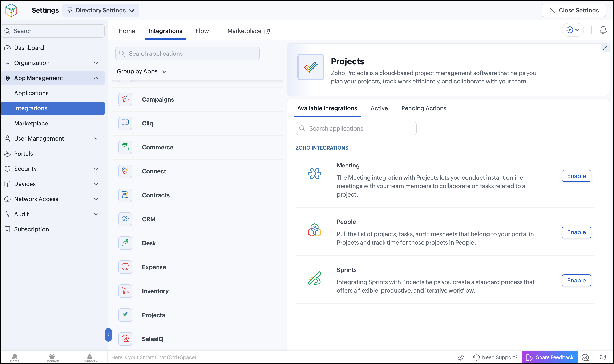Select the Available Integrations tab

pyautogui.click(x=327, y=108)
